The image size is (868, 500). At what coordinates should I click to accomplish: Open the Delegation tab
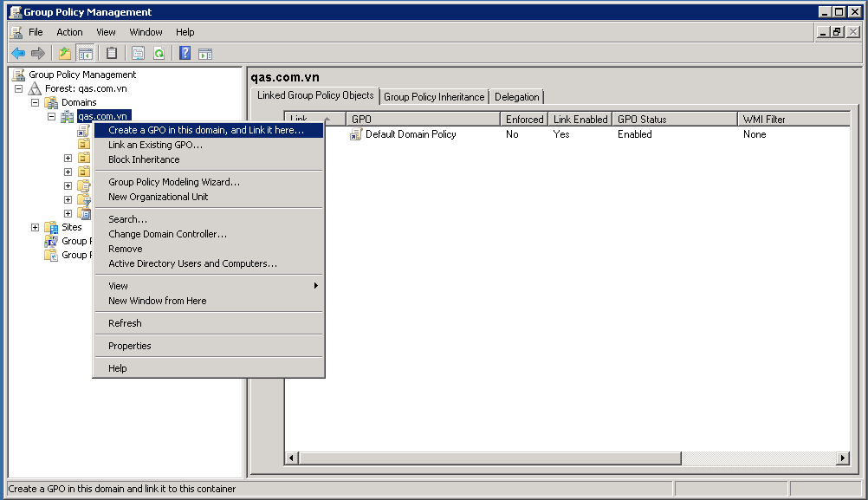pyautogui.click(x=516, y=97)
